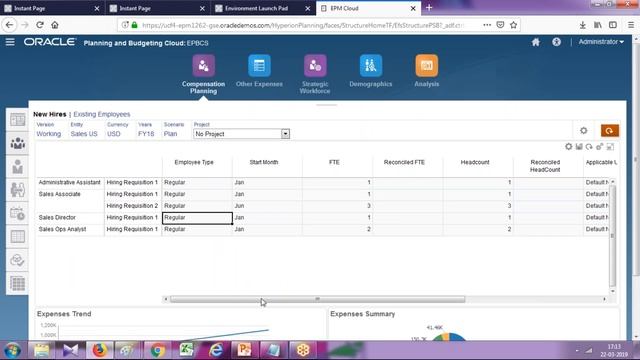Image resolution: width=640 pixels, height=360 pixels.
Task: Reload the page in Firefox
Action: tap(40, 25)
